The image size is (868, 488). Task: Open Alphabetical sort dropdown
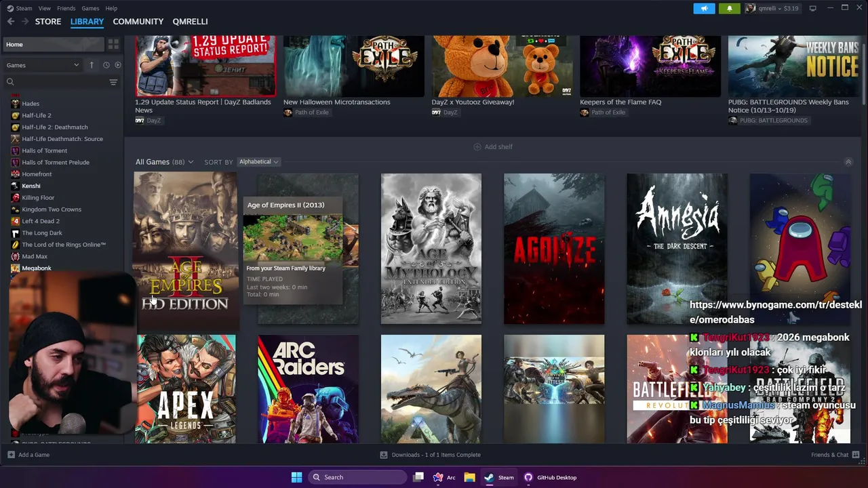click(x=258, y=162)
